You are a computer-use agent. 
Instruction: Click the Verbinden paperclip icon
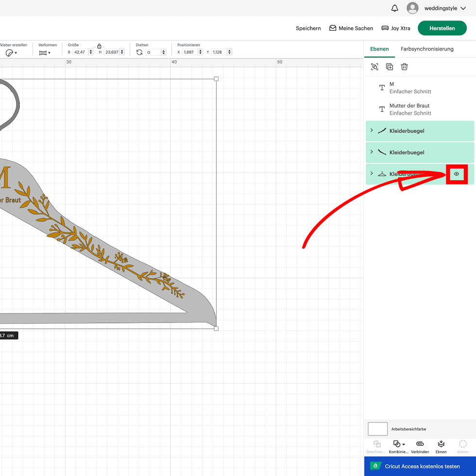click(420, 444)
